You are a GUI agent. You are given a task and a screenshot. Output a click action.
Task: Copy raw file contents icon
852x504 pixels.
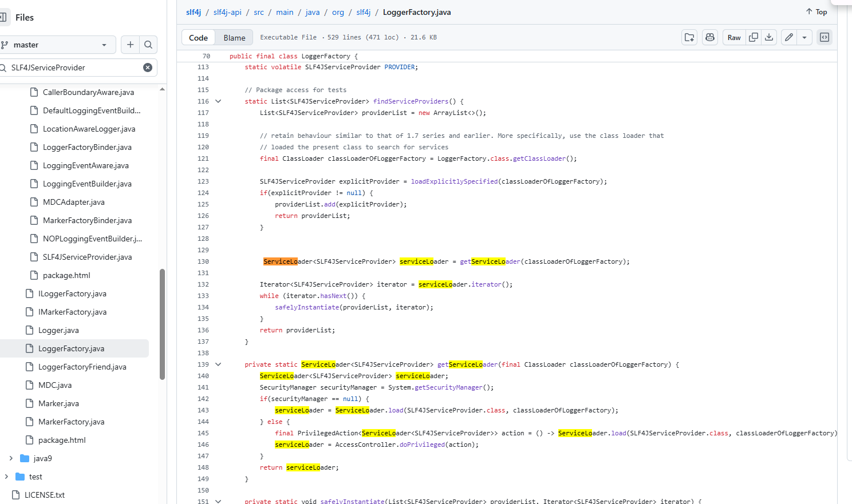tap(754, 37)
